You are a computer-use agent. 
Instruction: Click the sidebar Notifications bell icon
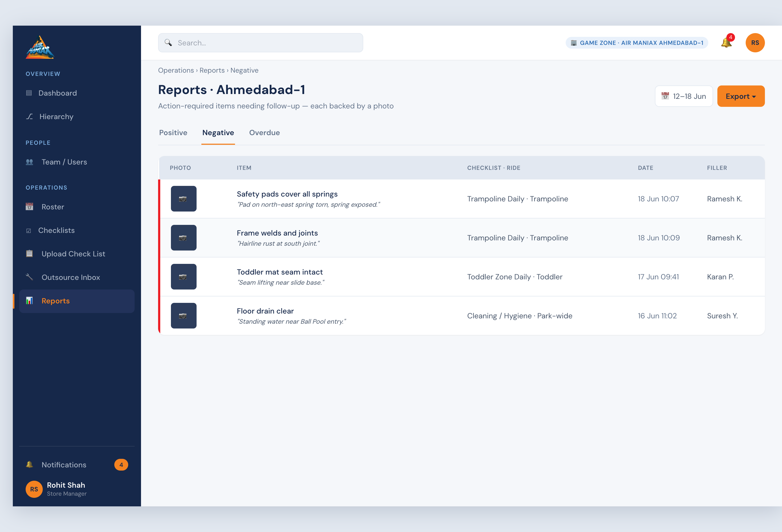point(30,465)
